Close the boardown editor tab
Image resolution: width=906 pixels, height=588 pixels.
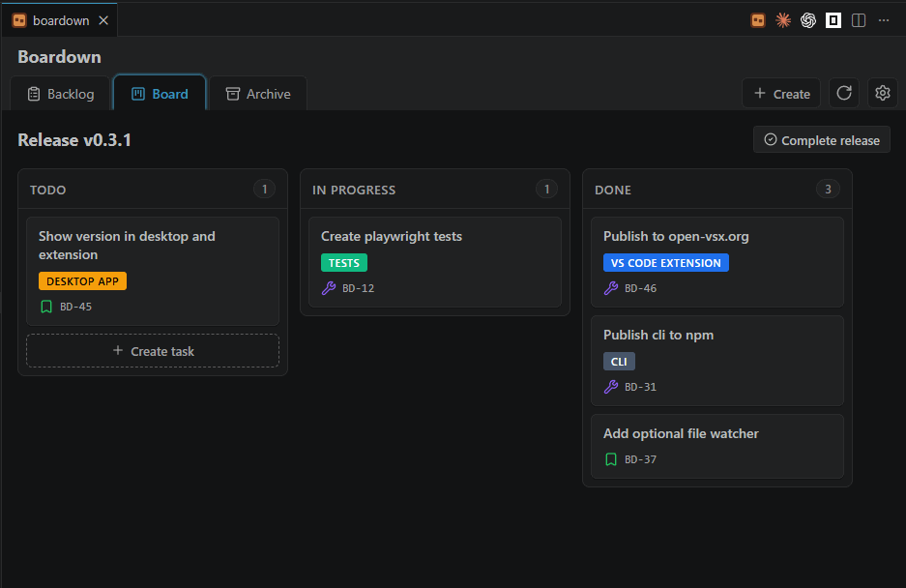point(103,21)
